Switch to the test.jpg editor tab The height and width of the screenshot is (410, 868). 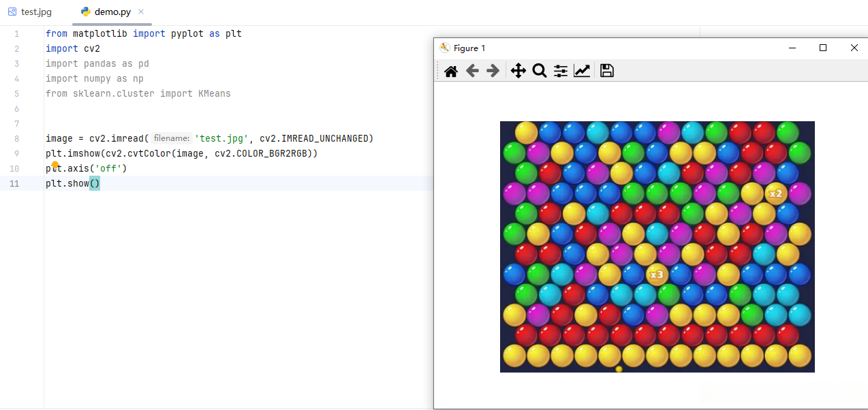(30, 12)
